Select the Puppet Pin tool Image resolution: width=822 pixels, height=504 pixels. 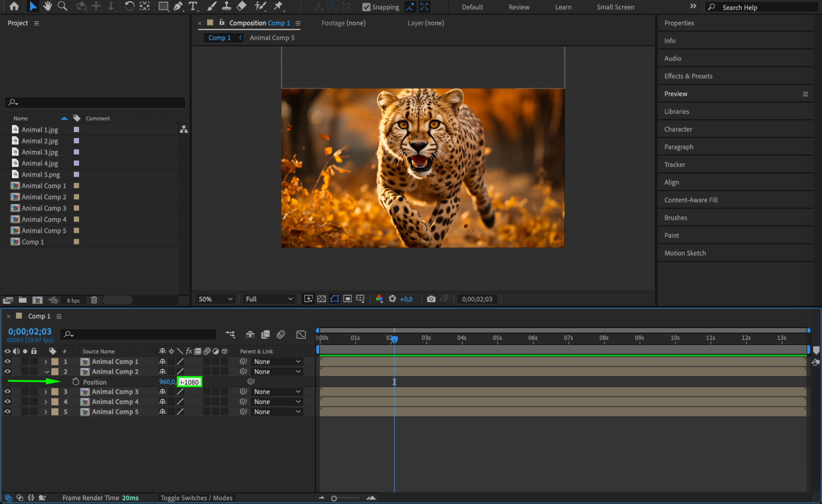pyautogui.click(x=278, y=6)
